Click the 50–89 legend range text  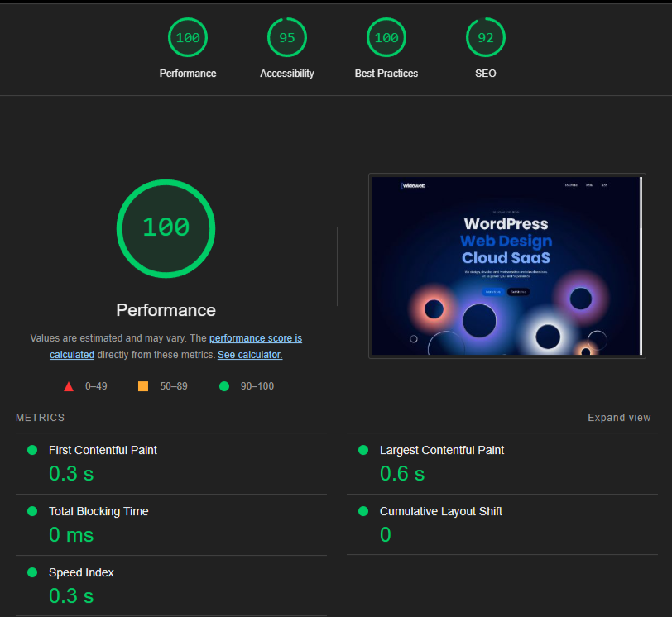point(174,386)
